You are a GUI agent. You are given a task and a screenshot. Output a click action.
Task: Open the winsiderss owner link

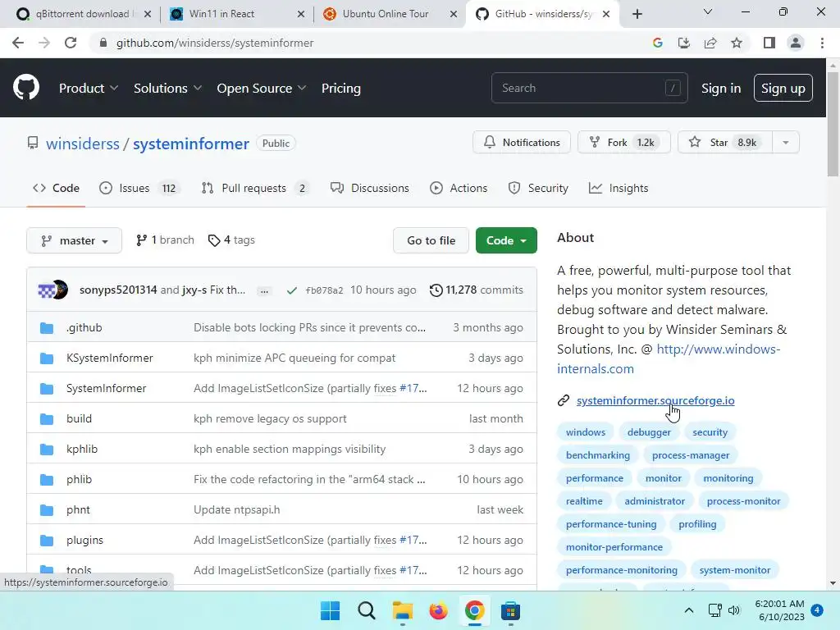[x=83, y=144]
